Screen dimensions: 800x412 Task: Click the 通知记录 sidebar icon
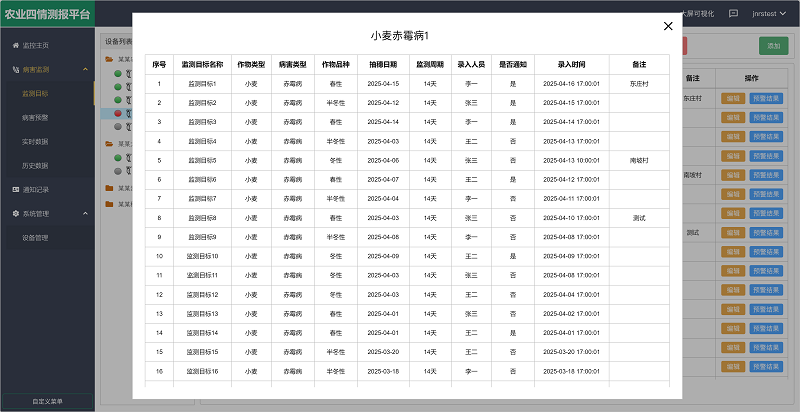click(15, 189)
